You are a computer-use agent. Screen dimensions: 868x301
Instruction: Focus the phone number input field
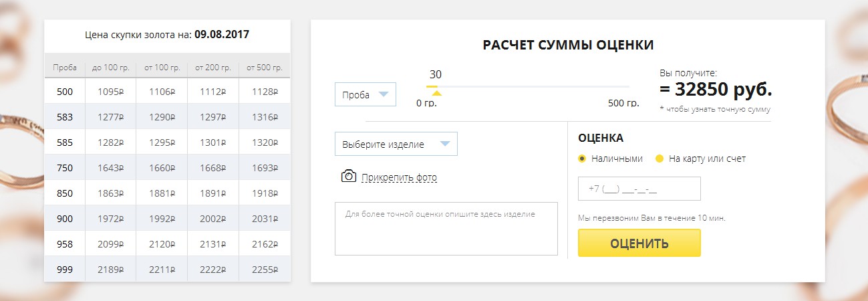coord(639,189)
